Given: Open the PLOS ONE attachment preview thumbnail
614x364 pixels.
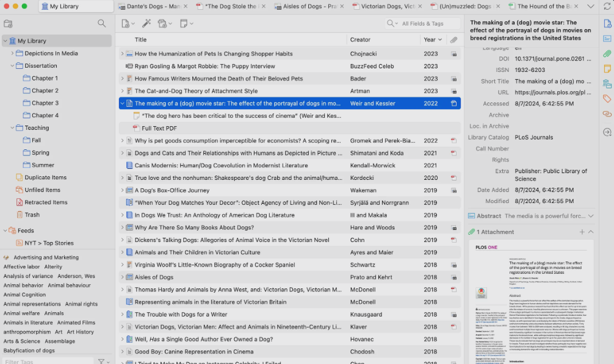Looking at the screenshot, I should [532, 302].
